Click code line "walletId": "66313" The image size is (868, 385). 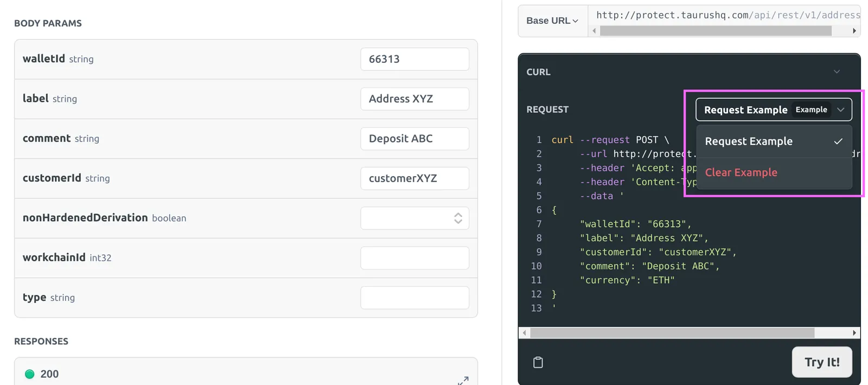pos(635,224)
